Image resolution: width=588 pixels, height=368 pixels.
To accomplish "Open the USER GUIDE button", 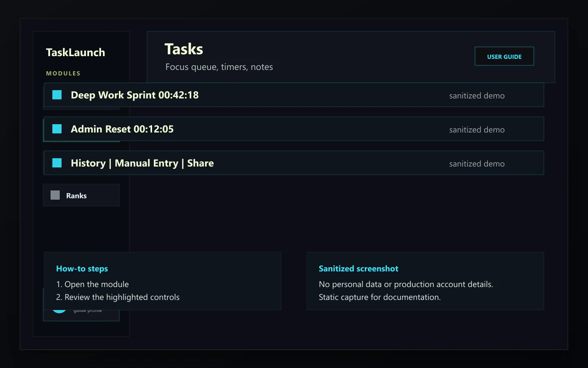I will click(x=504, y=56).
